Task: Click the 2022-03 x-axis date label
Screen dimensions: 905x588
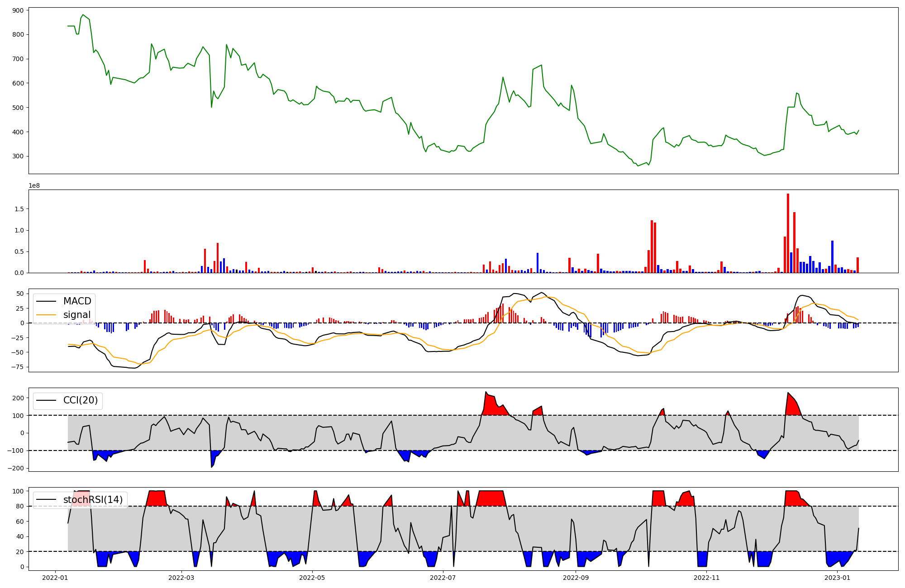Action: tap(181, 578)
